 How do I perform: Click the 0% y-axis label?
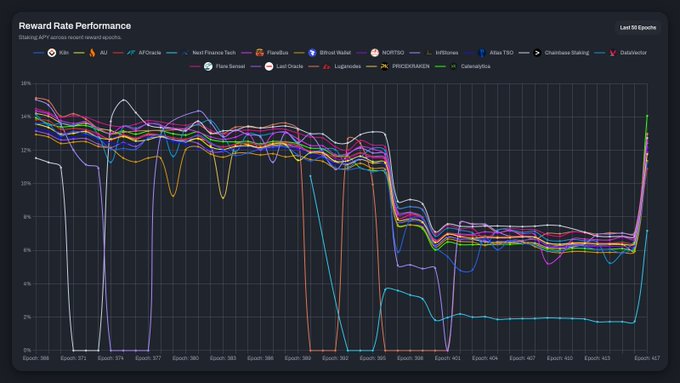click(27, 350)
